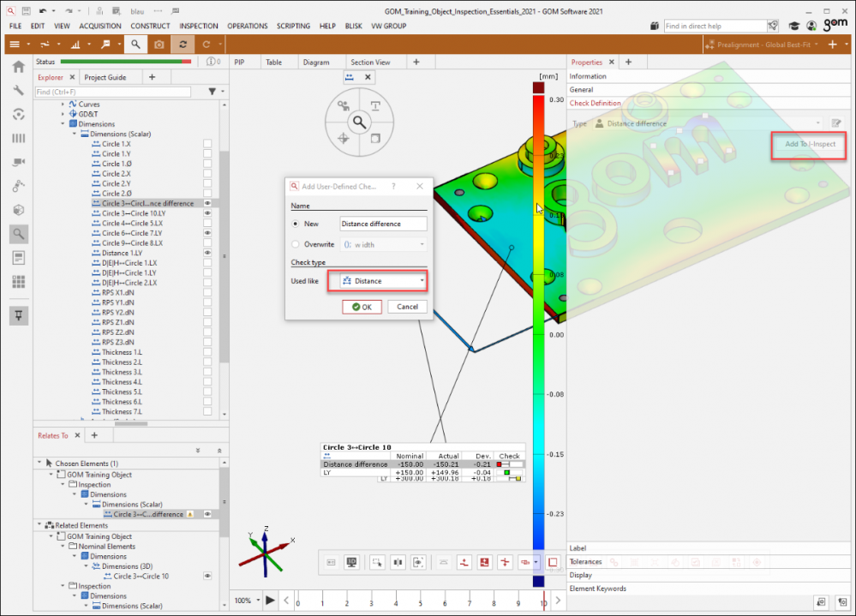Viewport: 856px width, 616px height.
Task: Click the pin icon in left sidebar
Action: 18,315
